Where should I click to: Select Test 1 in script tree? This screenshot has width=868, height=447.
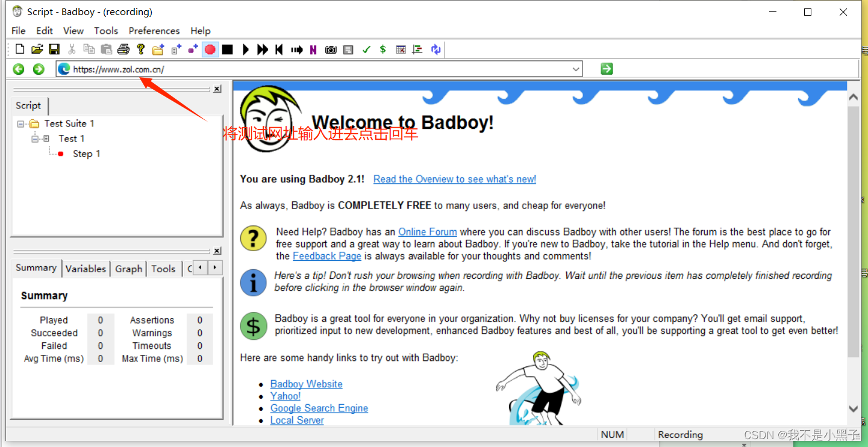pos(71,139)
